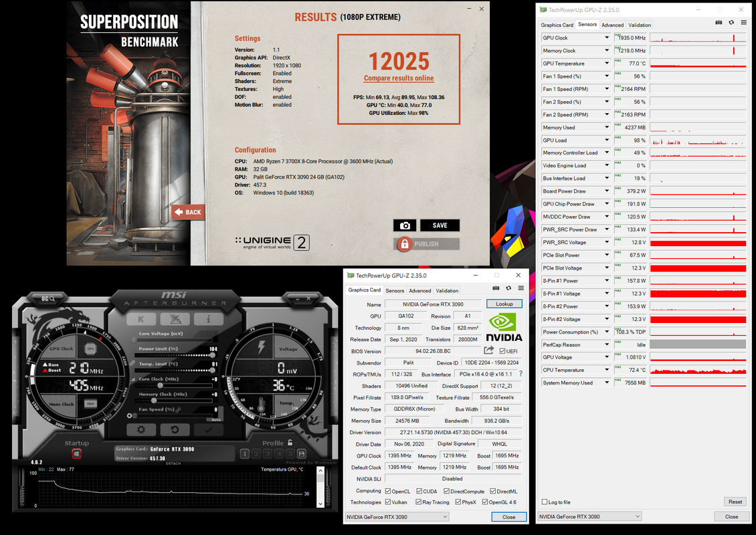Expand the PerfCap Reason sensor dropdown
Screen dimensions: 756x535
(x=607, y=344)
